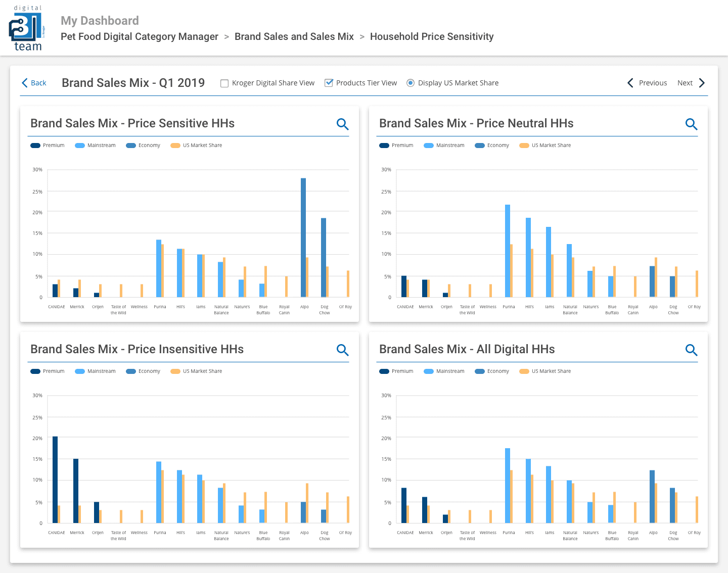Click 'Brand Sales Mix - Price Sensitive HHs' title

pos(132,123)
